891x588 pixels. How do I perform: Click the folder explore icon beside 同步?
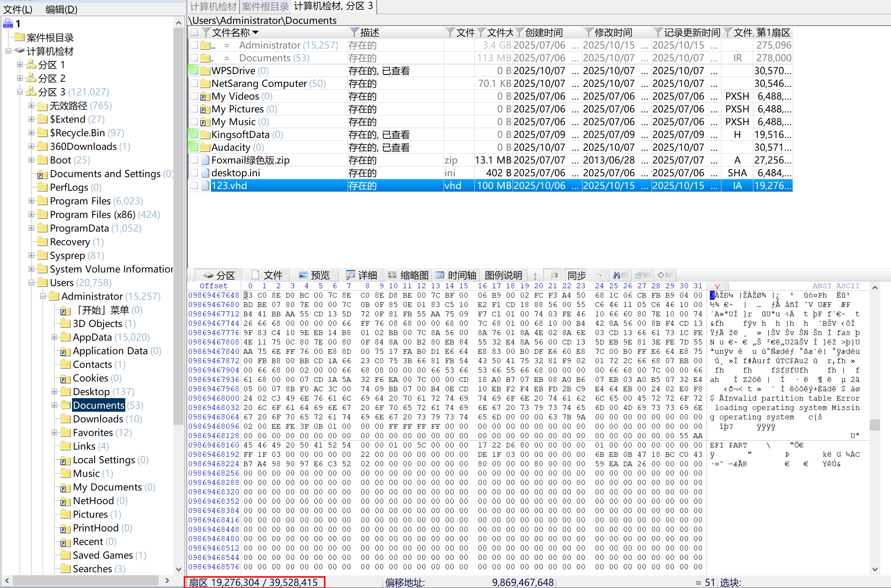coord(554,275)
